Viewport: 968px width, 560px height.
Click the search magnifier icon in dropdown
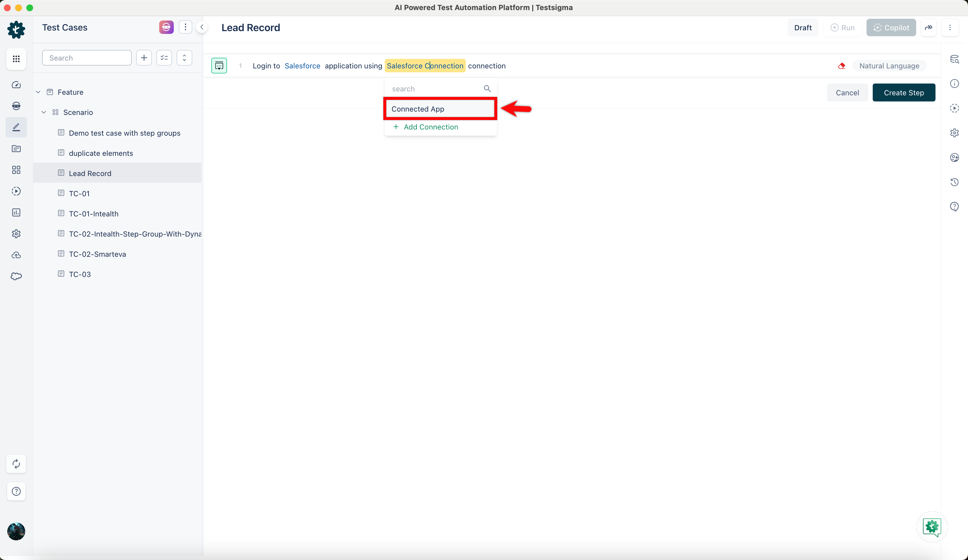click(x=487, y=89)
